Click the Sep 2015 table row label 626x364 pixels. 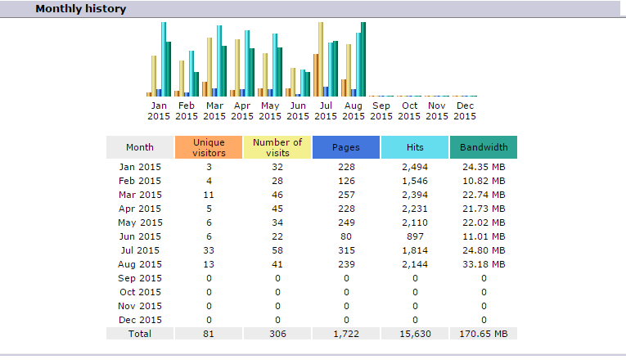point(140,278)
